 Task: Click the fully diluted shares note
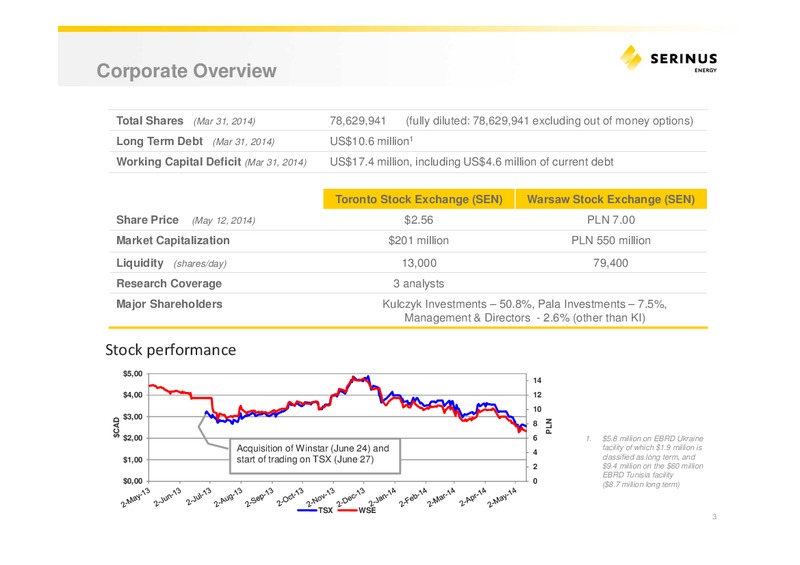pyautogui.click(x=549, y=120)
